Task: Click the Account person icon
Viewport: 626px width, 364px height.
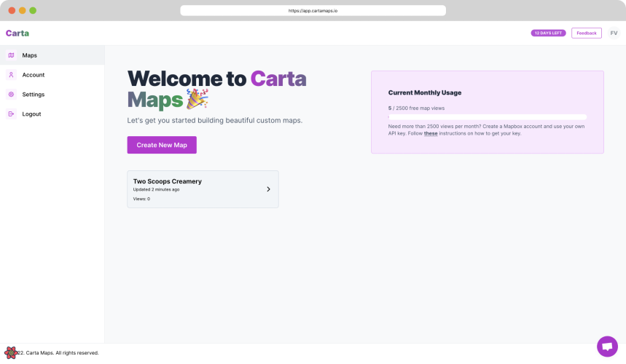Action: tap(11, 75)
